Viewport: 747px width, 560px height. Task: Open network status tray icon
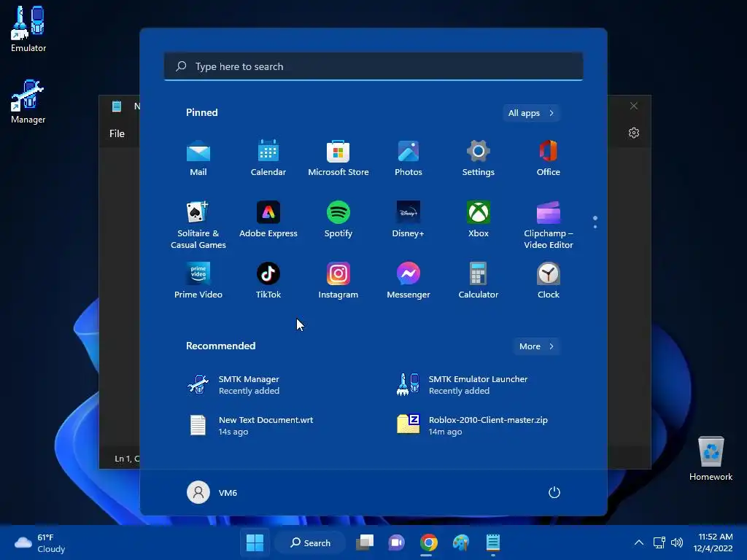[659, 542]
